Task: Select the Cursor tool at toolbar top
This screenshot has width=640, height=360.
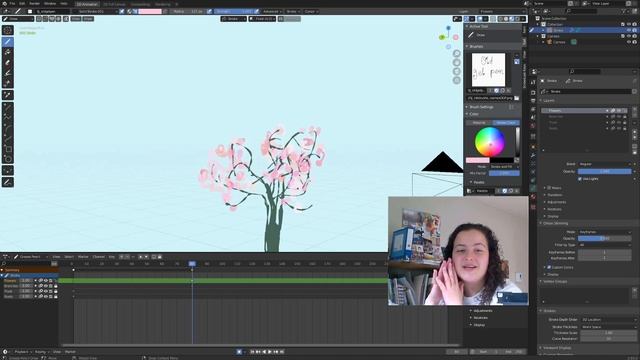Action: coord(8,30)
